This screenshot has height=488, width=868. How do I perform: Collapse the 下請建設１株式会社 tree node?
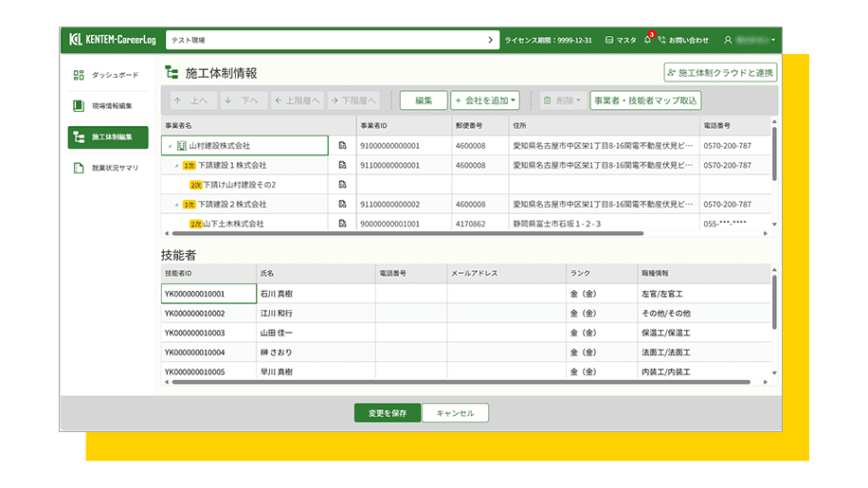tap(176, 165)
